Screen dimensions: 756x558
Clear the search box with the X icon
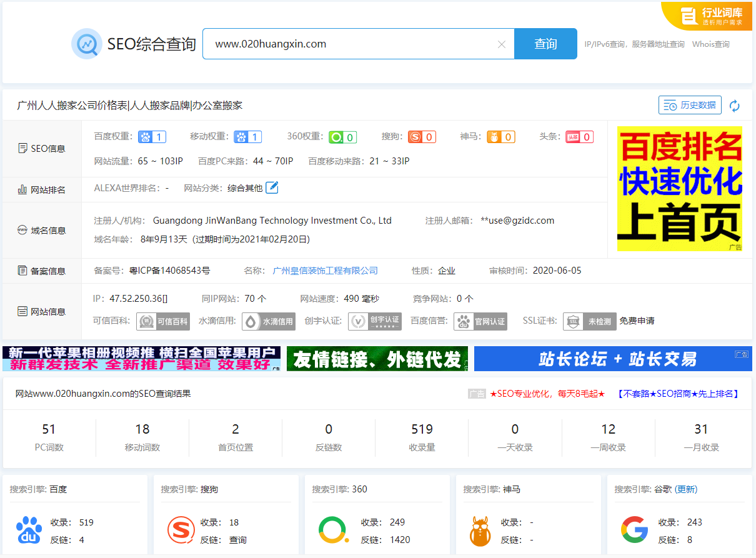coord(502,44)
